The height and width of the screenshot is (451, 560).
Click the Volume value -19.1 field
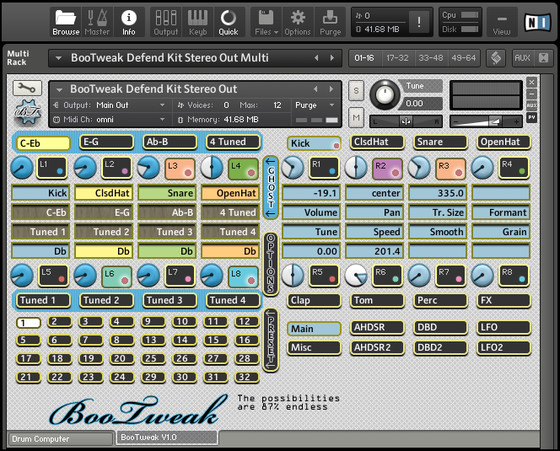click(x=311, y=193)
